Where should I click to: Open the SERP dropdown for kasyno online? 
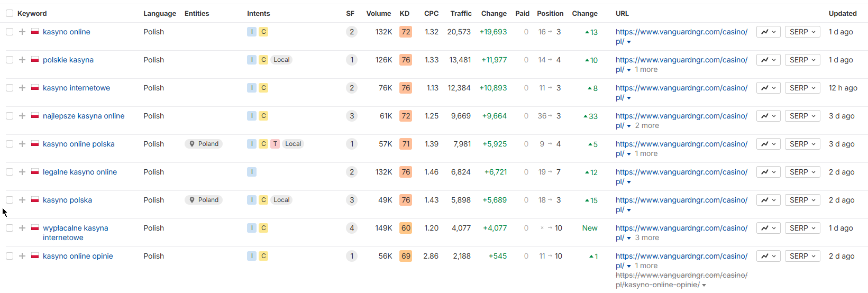tap(802, 32)
